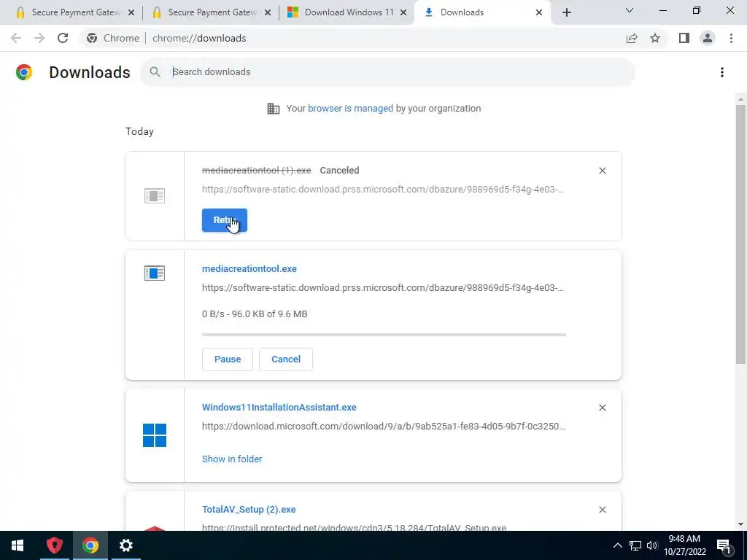Click the Retry button for canceled download
This screenshot has width=747, height=560.
(x=225, y=220)
